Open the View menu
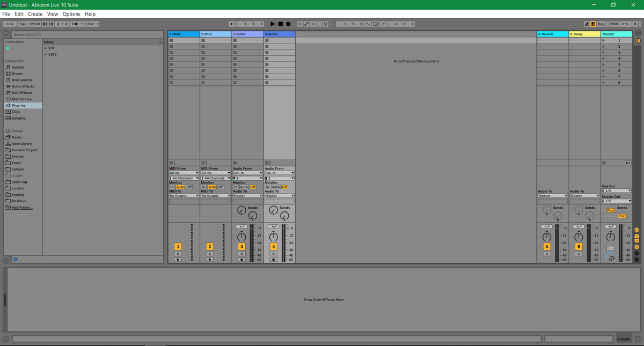This screenshot has height=346, width=644. [53, 14]
